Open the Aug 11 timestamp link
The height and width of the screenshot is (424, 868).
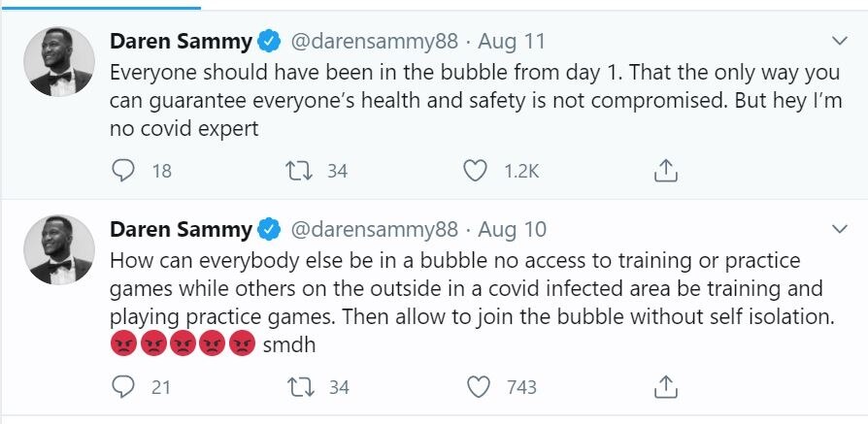(x=512, y=42)
